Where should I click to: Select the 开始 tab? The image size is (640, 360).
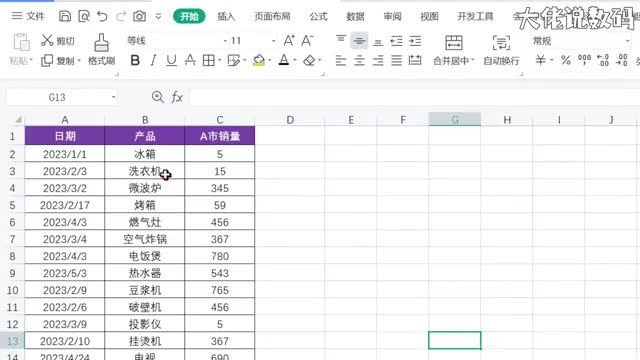pos(189,16)
